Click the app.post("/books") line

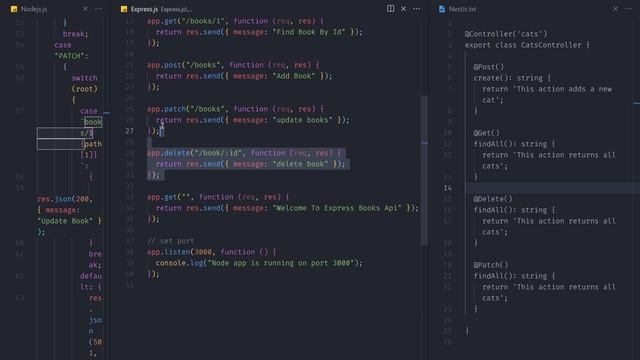[233, 65]
